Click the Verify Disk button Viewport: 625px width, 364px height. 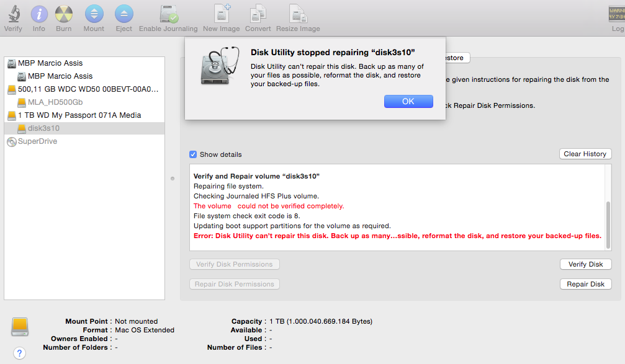585,264
